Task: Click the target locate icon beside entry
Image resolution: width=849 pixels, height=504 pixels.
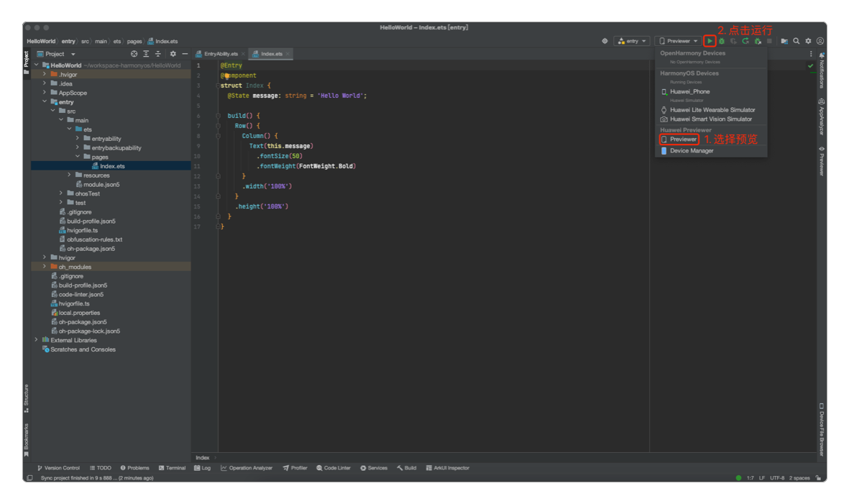Action: (605, 41)
